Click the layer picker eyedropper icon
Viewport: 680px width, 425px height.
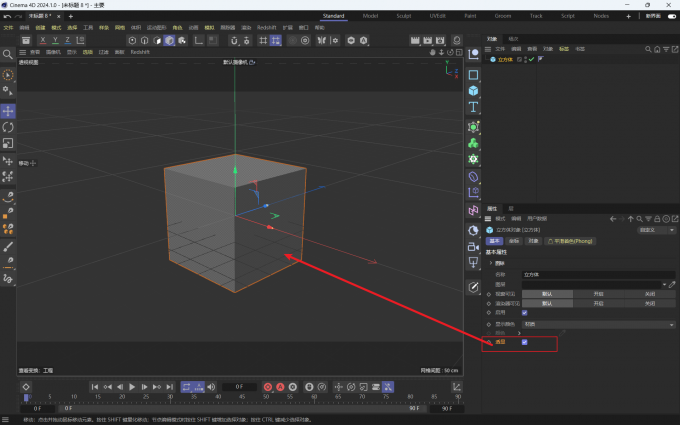tap(672, 284)
